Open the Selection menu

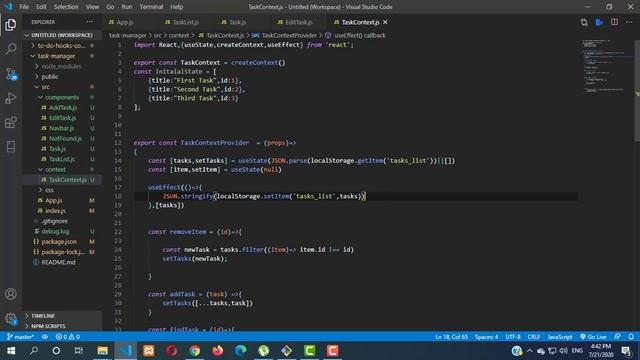click(x=66, y=7)
